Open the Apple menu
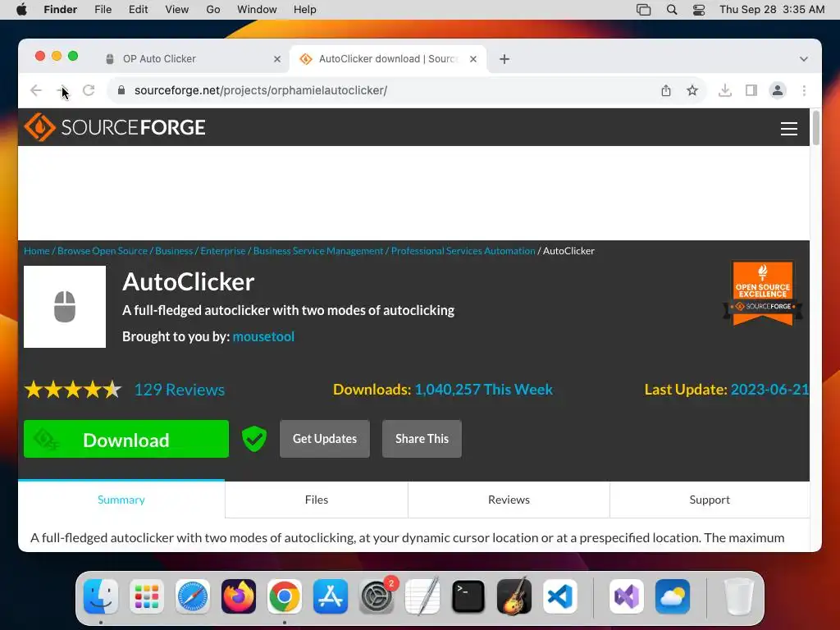 [x=21, y=10]
